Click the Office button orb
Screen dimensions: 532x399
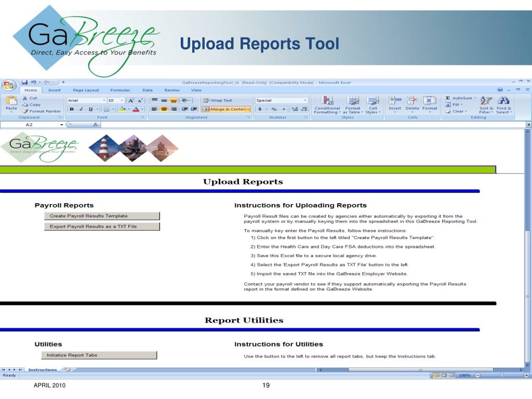(8, 85)
